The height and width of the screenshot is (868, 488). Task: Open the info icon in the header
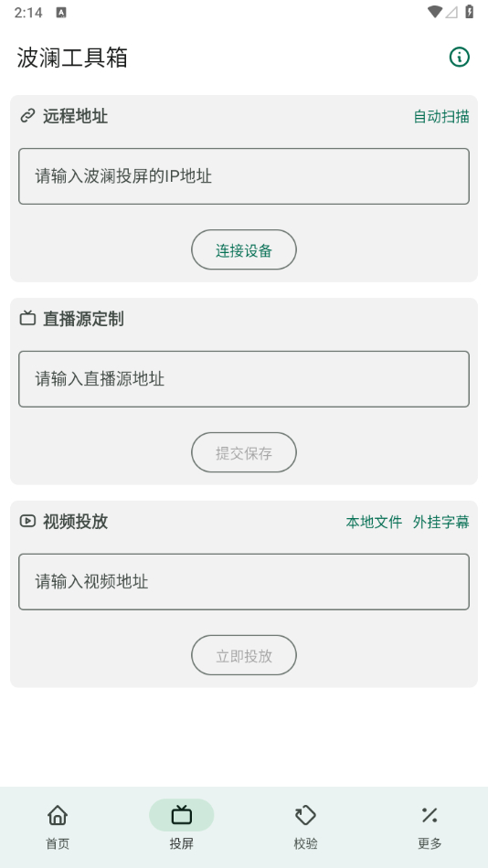(x=459, y=57)
